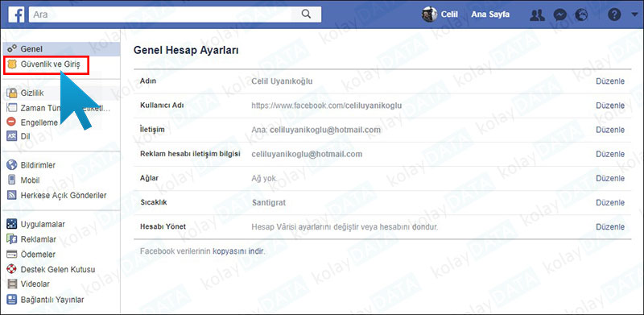Open the Ödemeler settings section
The image size is (644, 315).
[x=38, y=255]
